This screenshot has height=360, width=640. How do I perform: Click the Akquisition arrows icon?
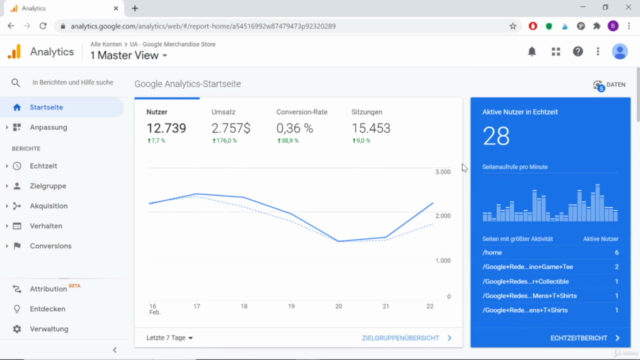[17, 206]
